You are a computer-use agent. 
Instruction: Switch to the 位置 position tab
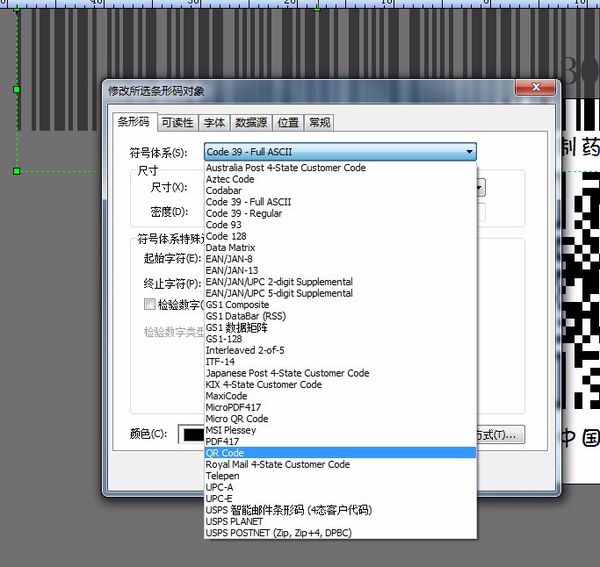point(288,123)
